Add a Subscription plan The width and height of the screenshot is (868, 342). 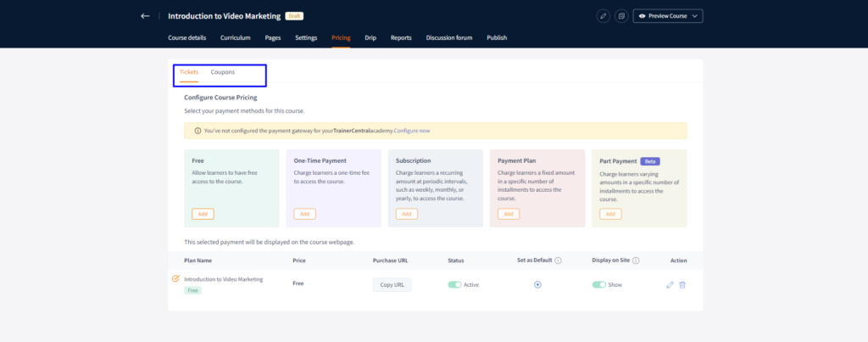coord(406,214)
